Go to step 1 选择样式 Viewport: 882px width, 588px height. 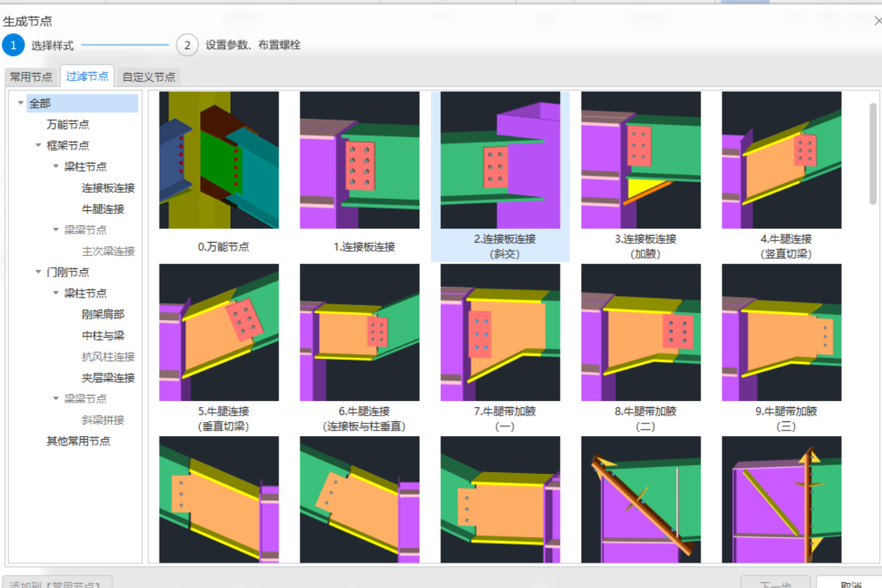click(39, 45)
